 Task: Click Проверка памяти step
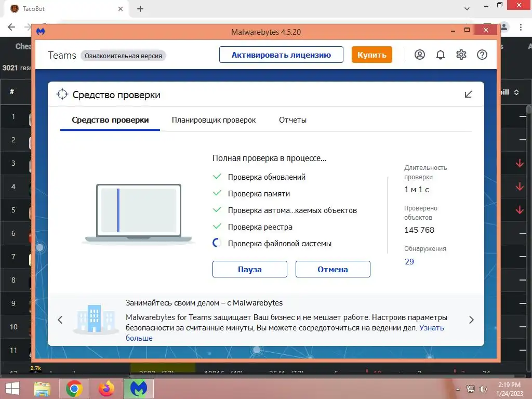pos(259,194)
